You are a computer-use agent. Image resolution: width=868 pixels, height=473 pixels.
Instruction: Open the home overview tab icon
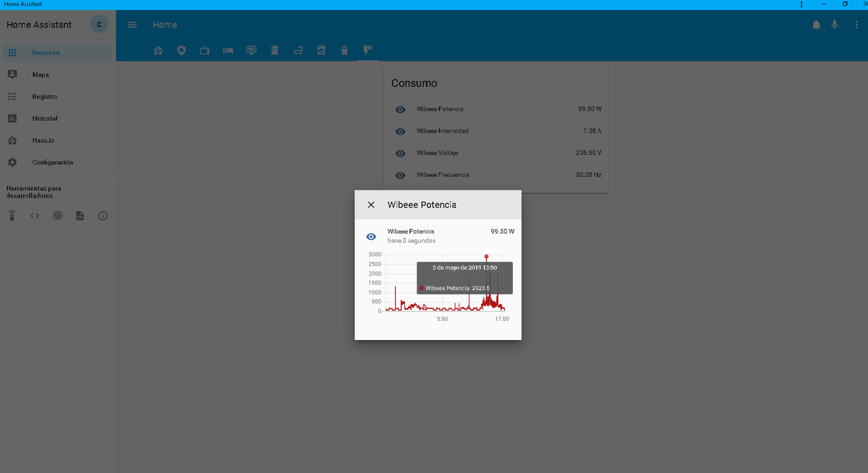click(158, 50)
